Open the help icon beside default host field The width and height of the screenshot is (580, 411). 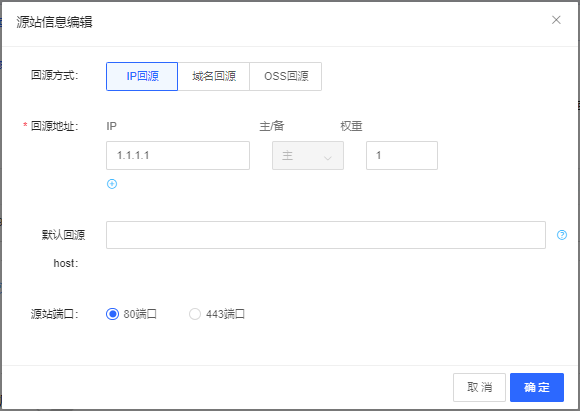[x=562, y=235]
